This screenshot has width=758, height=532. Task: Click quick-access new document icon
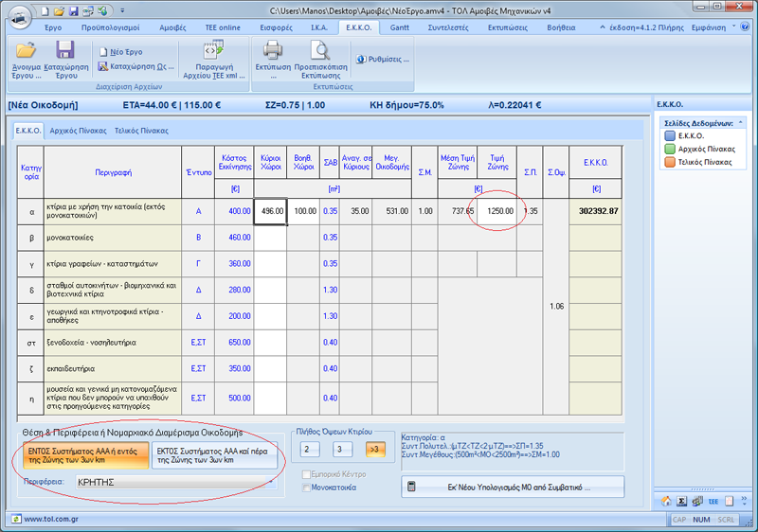45,10
